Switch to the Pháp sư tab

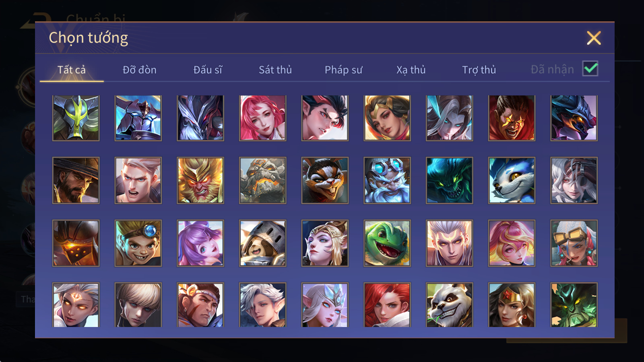343,70
